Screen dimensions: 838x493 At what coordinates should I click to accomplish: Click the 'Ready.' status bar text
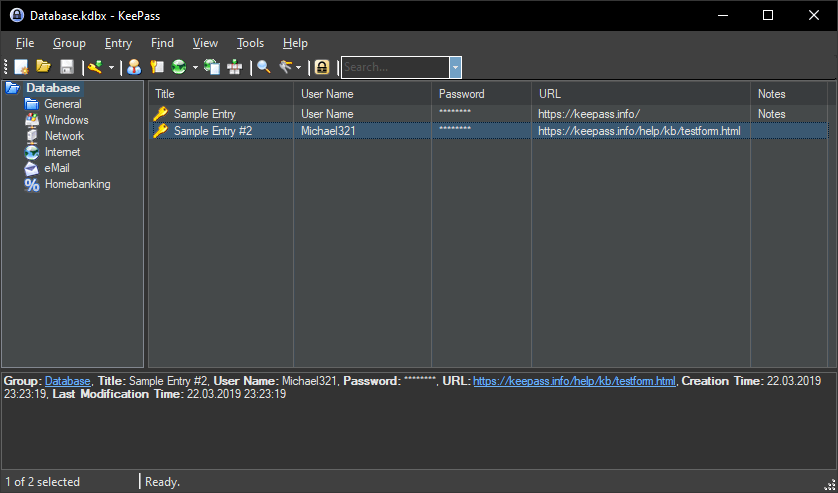[x=162, y=482]
